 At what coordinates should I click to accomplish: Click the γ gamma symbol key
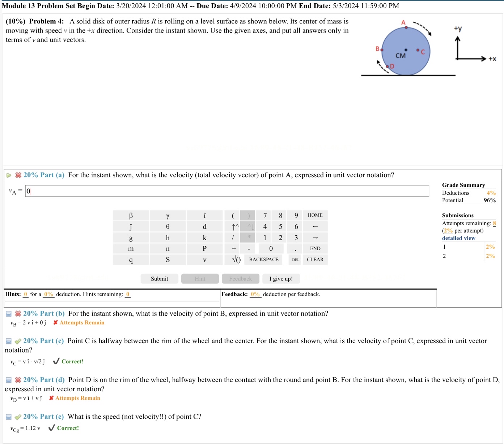click(x=168, y=215)
